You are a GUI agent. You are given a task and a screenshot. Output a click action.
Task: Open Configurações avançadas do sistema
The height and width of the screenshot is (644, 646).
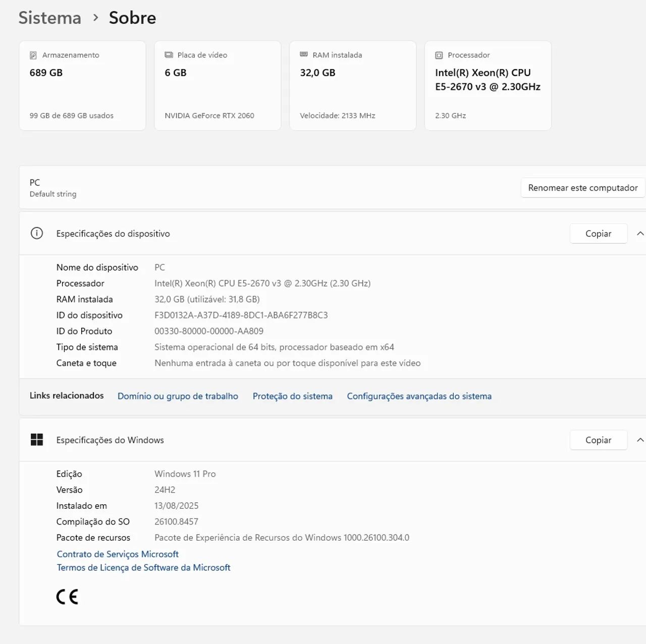click(x=419, y=396)
